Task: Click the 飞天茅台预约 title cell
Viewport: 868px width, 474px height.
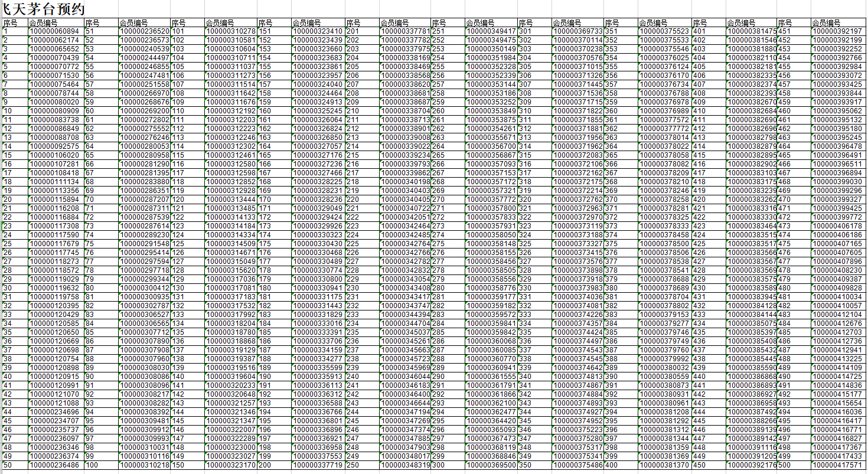Action: 44,9
